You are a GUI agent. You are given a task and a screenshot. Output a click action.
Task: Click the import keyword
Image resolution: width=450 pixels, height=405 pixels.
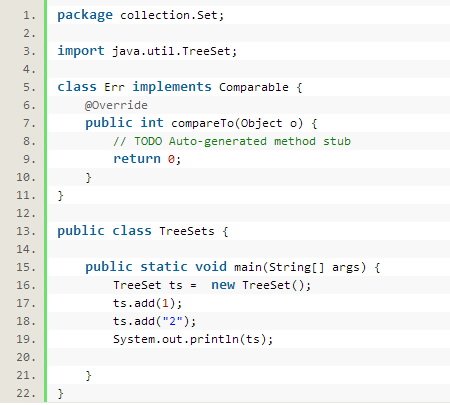coord(81,51)
